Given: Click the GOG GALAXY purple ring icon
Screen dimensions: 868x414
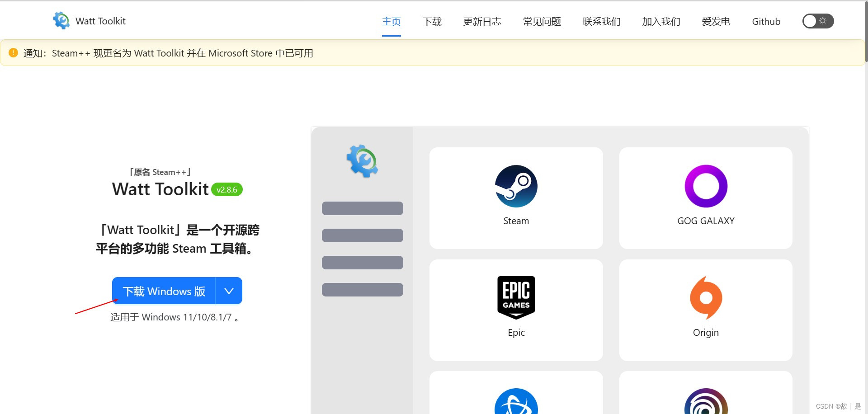Looking at the screenshot, I should [x=706, y=186].
